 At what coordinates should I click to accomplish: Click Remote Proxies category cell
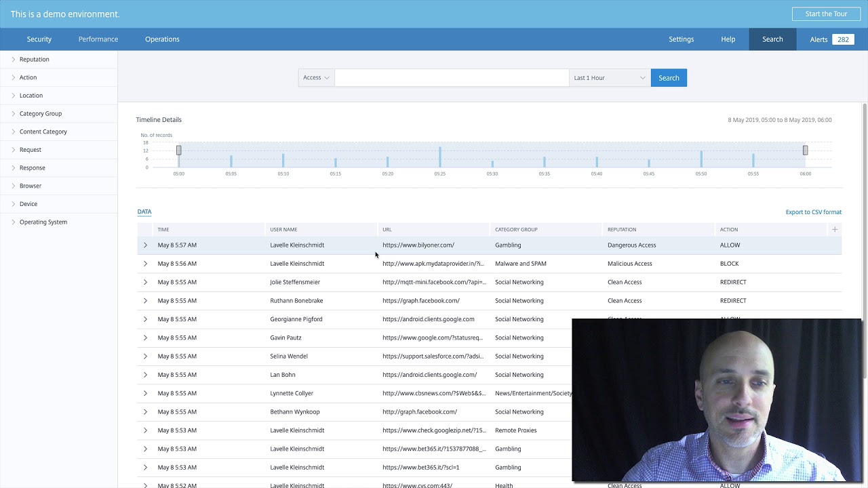[x=516, y=430]
